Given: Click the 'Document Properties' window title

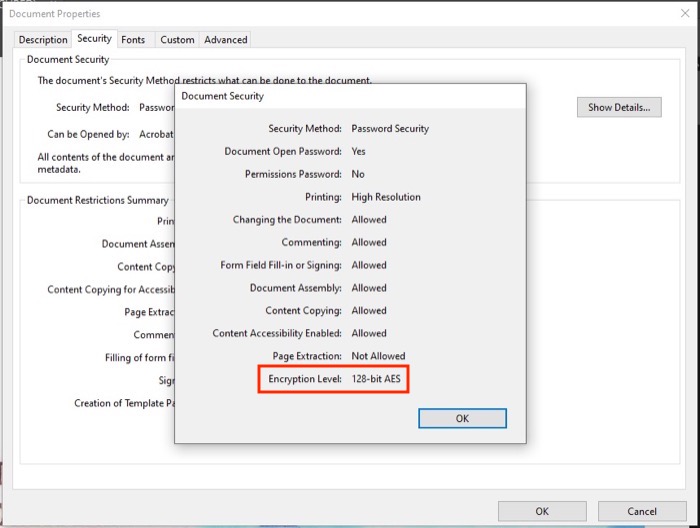Looking at the screenshot, I should point(54,14).
